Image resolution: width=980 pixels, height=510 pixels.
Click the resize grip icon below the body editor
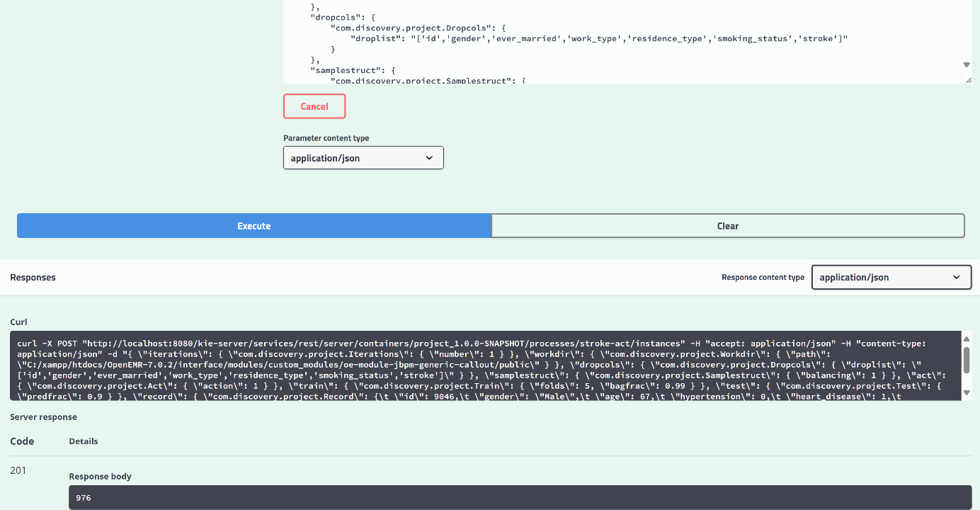click(x=969, y=79)
